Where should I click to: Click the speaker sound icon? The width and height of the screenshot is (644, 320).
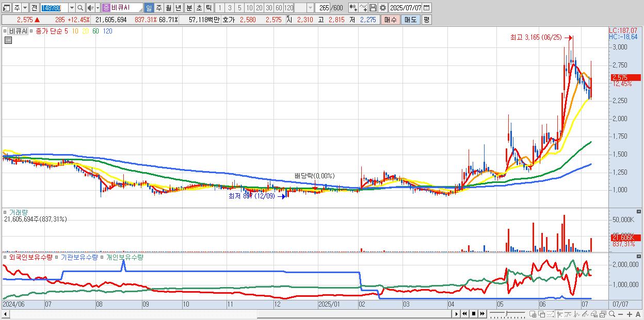[90, 8]
